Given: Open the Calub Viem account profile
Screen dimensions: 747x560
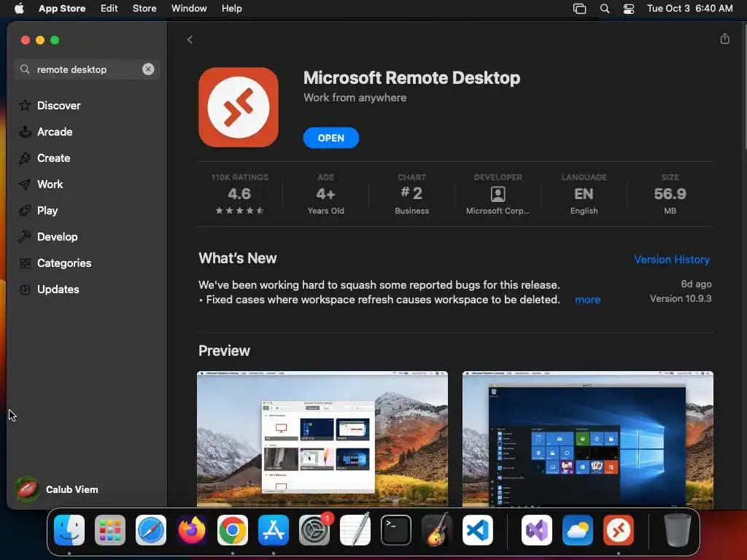Looking at the screenshot, I should [57, 489].
